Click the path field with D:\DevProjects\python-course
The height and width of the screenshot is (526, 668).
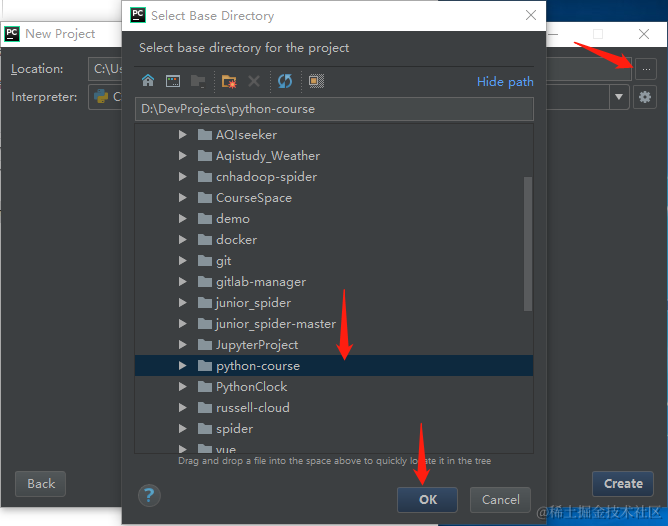pos(334,109)
